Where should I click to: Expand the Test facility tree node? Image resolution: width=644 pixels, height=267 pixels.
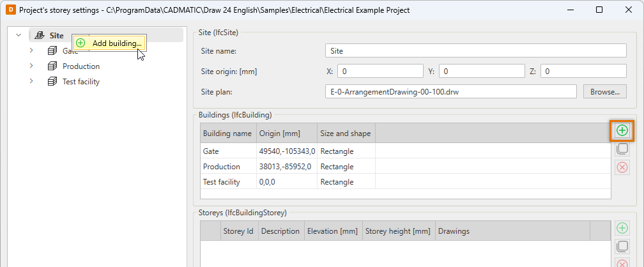pos(31,82)
